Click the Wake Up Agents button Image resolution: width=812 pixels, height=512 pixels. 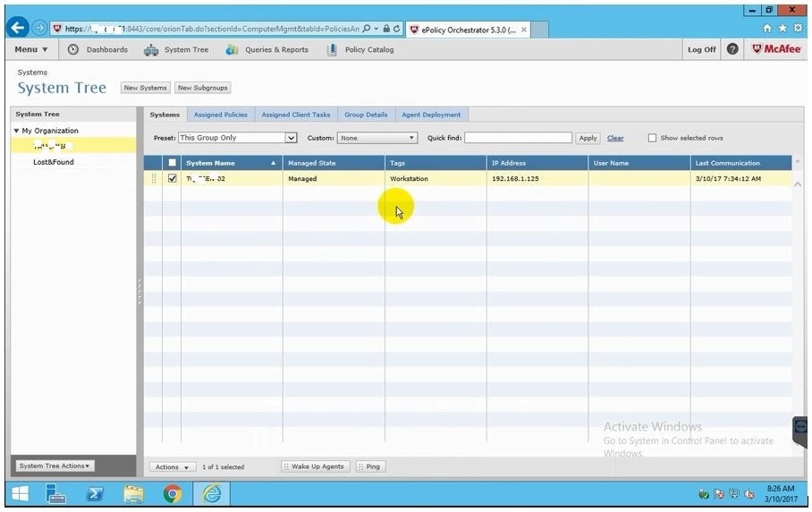[x=314, y=467]
